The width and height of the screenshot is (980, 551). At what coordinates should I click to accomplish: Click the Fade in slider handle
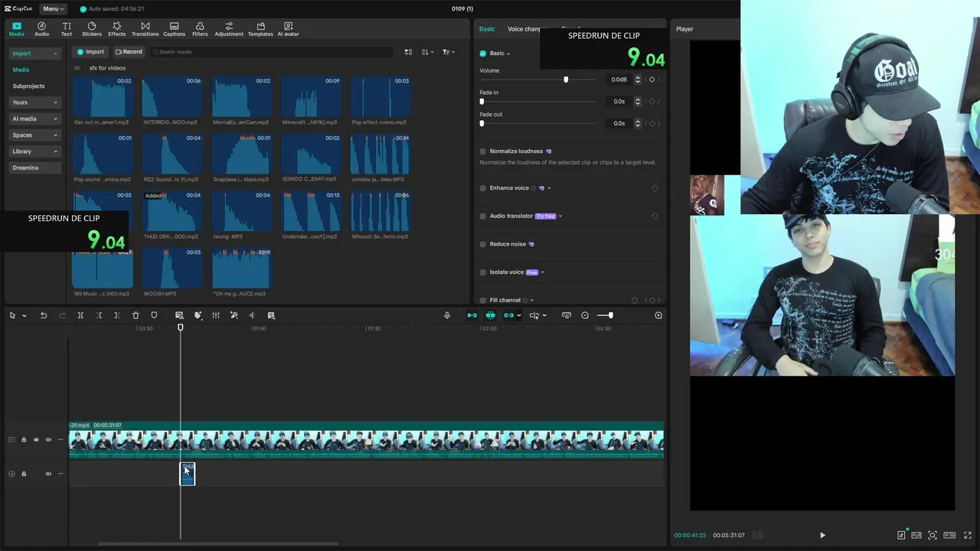482,101
